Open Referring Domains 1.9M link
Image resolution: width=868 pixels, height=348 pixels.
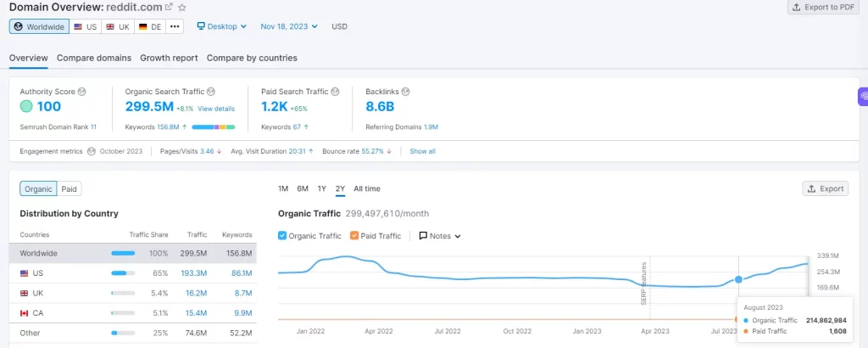(431, 127)
